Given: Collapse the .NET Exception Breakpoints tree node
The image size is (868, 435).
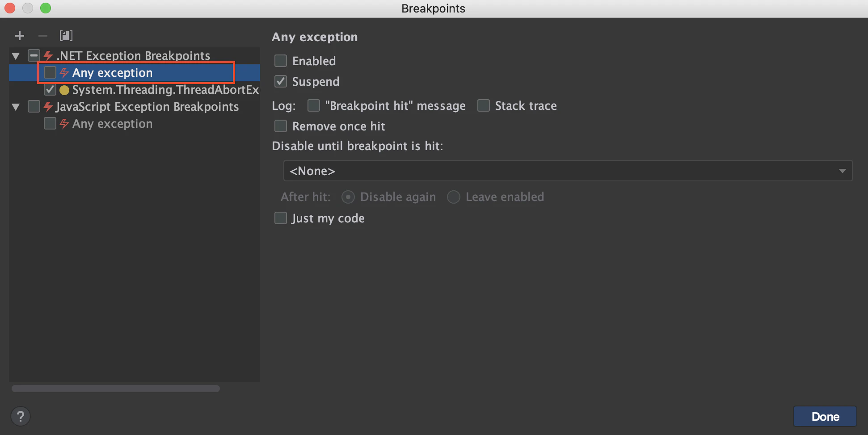Looking at the screenshot, I should pos(16,56).
